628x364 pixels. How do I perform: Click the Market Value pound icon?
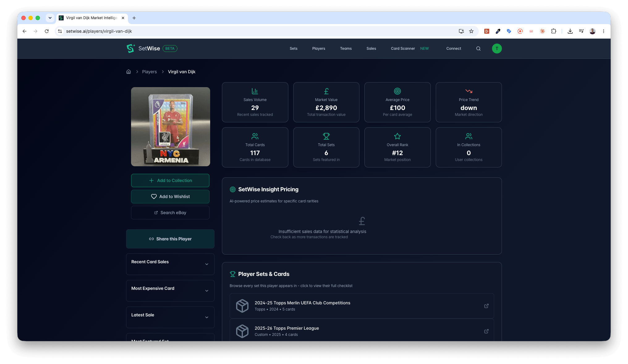326,91
